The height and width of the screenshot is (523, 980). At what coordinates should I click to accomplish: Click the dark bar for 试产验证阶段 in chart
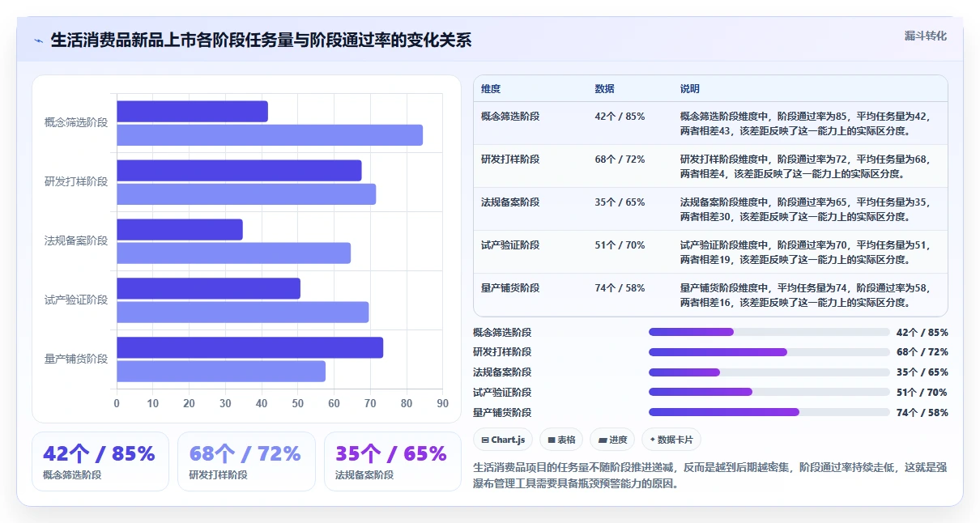[208, 289]
